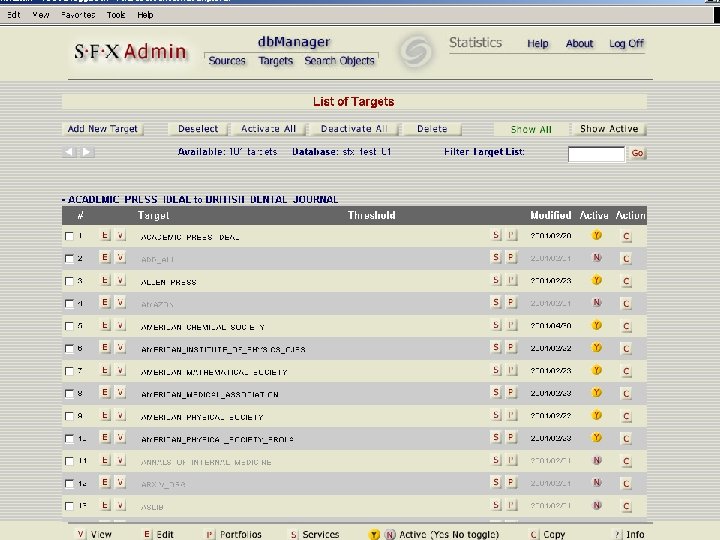The image size is (720, 540).
Task: Click the Deselect button
Action: [198, 129]
